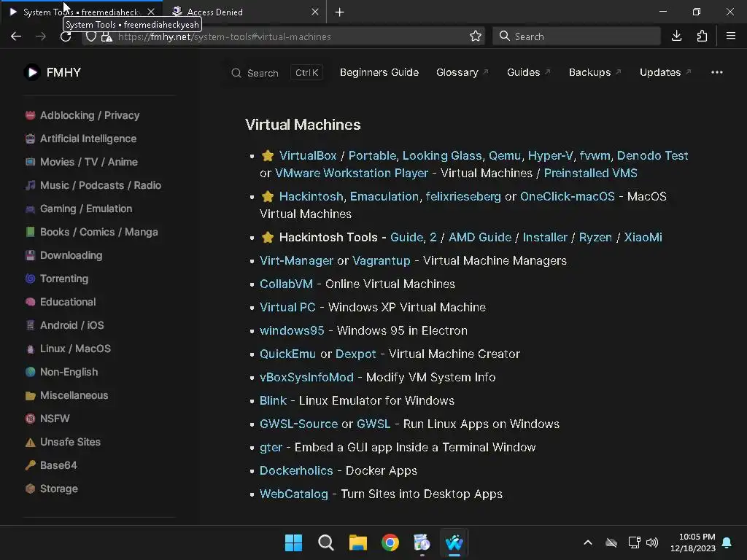The image size is (747, 560).
Task: Click the site search magnifier icon
Action: pyautogui.click(x=236, y=73)
